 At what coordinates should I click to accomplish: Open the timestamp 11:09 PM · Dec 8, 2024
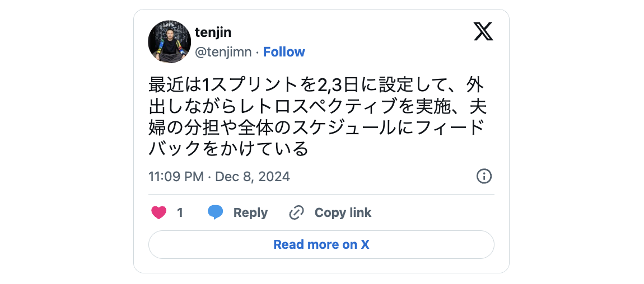(219, 177)
